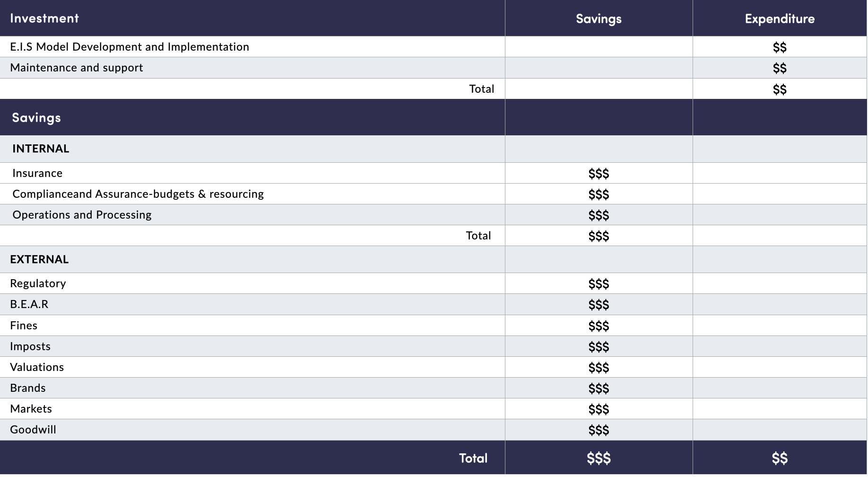This screenshot has height=477, width=868.
Task: Click the Goodwill row label
Action: click(33, 430)
